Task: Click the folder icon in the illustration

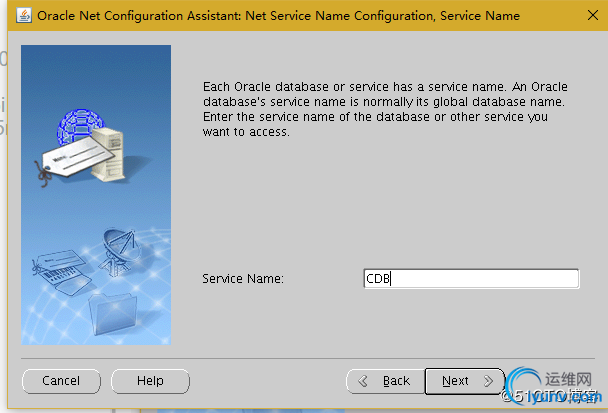Action: pos(110,309)
